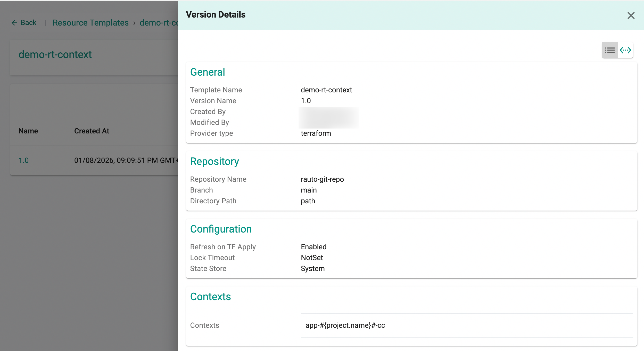The width and height of the screenshot is (644, 351).
Task: Click the demo-rt-context page title
Action: [55, 54]
